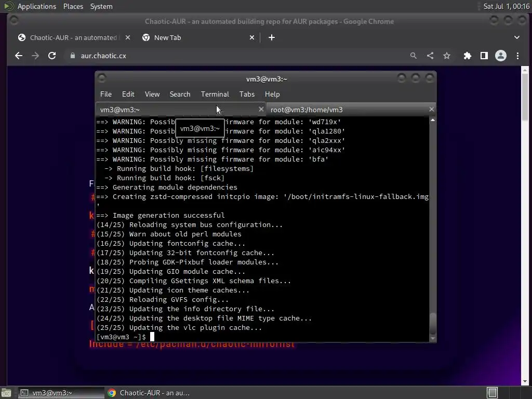View site security lock info
Screen dimensions: 532x399
tap(72, 56)
